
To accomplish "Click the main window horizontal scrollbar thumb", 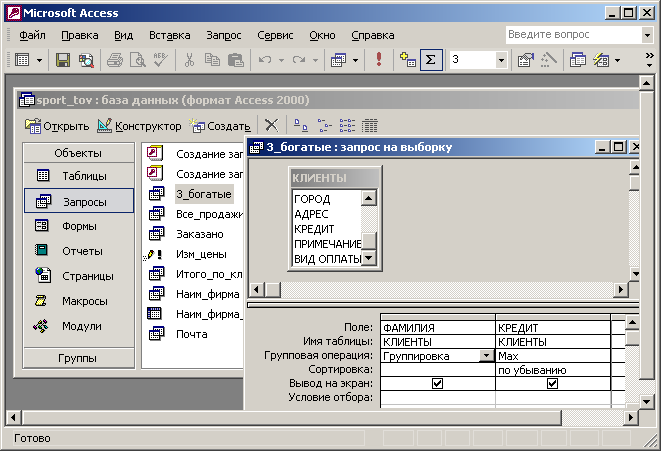I will (292, 418).
